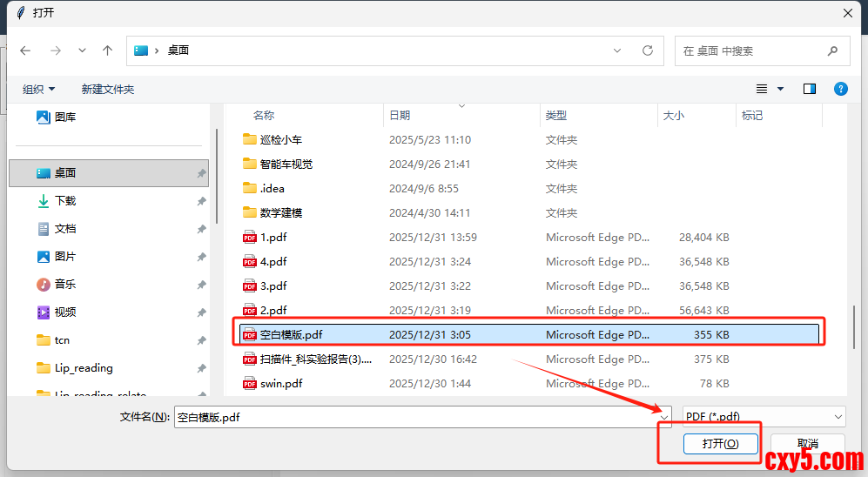The width and height of the screenshot is (868, 477).
Task: Open the 组织 menu
Action: click(38, 89)
